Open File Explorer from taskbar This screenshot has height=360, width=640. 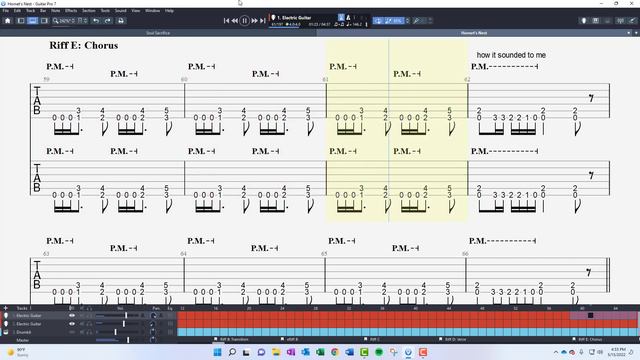coord(276,352)
